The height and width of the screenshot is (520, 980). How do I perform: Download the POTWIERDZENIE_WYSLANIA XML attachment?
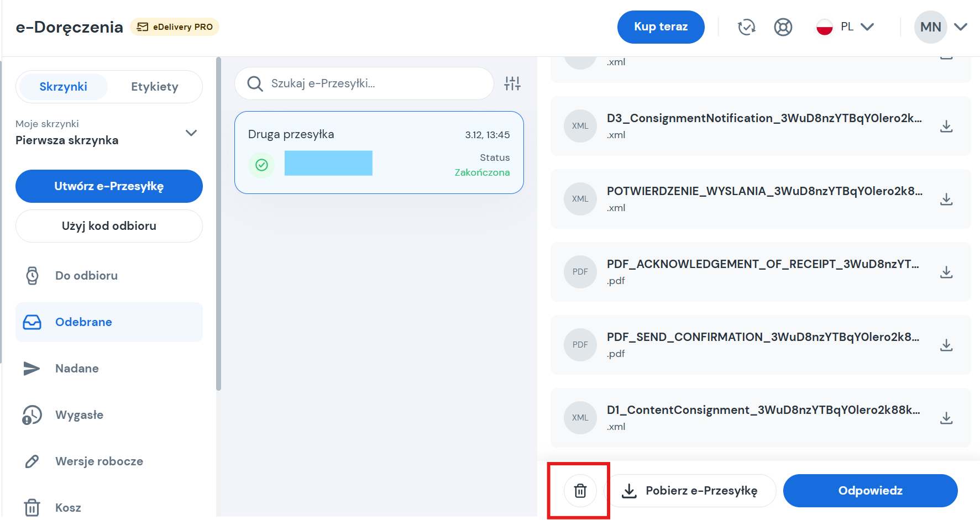pos(946,199)
